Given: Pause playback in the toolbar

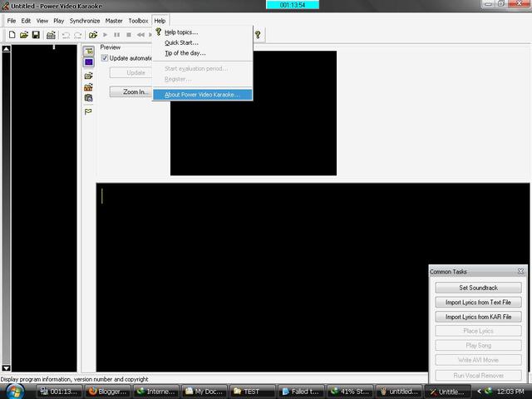Looking at the screenshot, I should click(116, 35).
